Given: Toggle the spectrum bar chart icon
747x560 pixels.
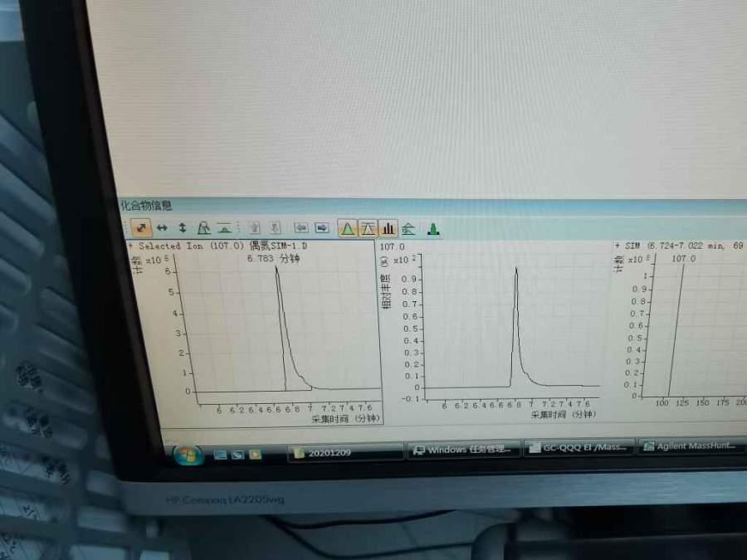Looking at the screenshot, I should coord(388,228).
